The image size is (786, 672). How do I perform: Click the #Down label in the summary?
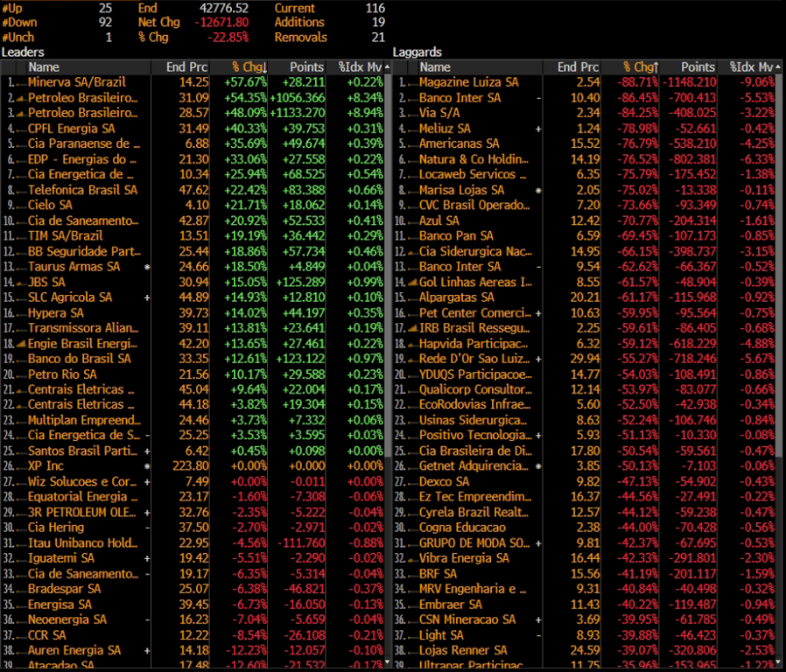[x=19, y=23]
